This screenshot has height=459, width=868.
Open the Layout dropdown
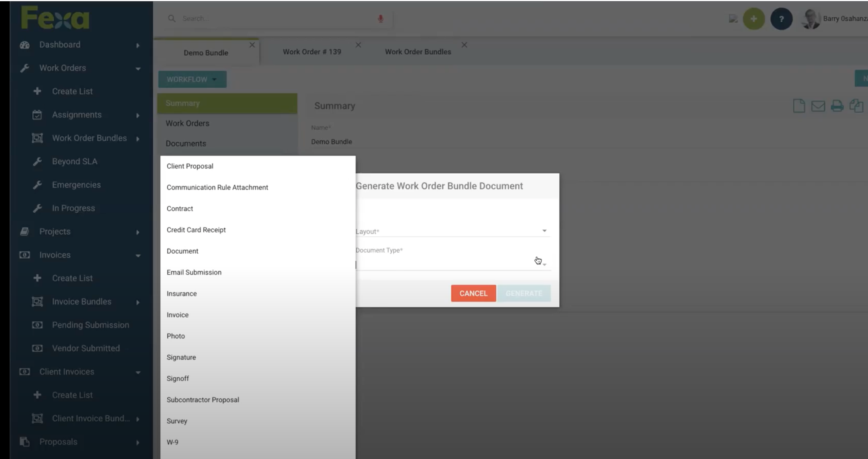click(x=452, y=231)
